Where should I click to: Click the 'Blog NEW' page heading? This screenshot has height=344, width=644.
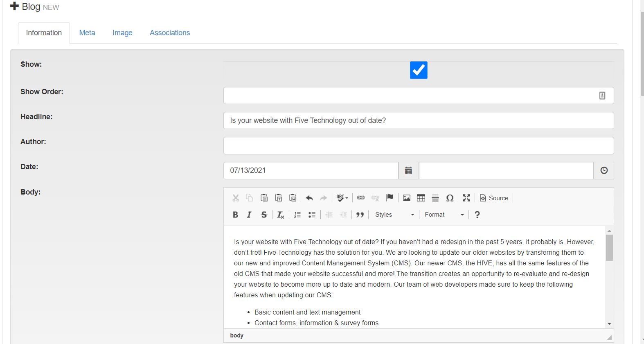tap(34, 7)
